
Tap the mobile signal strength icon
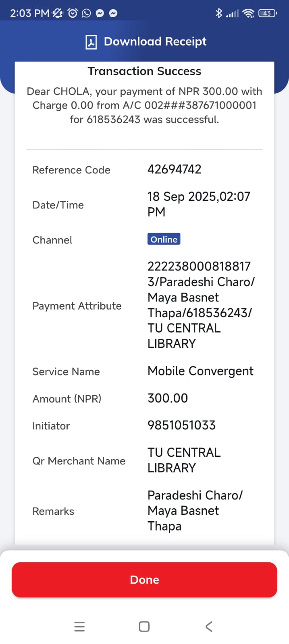point(233,14)
